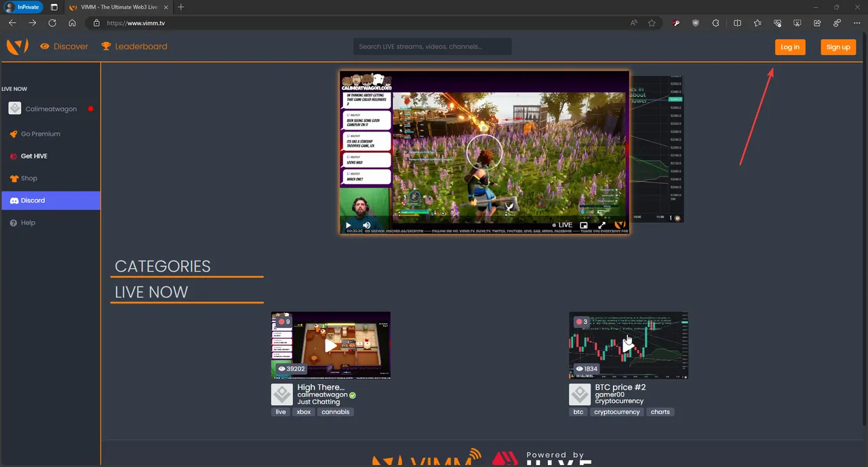Open gamer00 channel name link
Image resolution: width=868 pixels, height=467 pixels.
[x=610, y=394]
